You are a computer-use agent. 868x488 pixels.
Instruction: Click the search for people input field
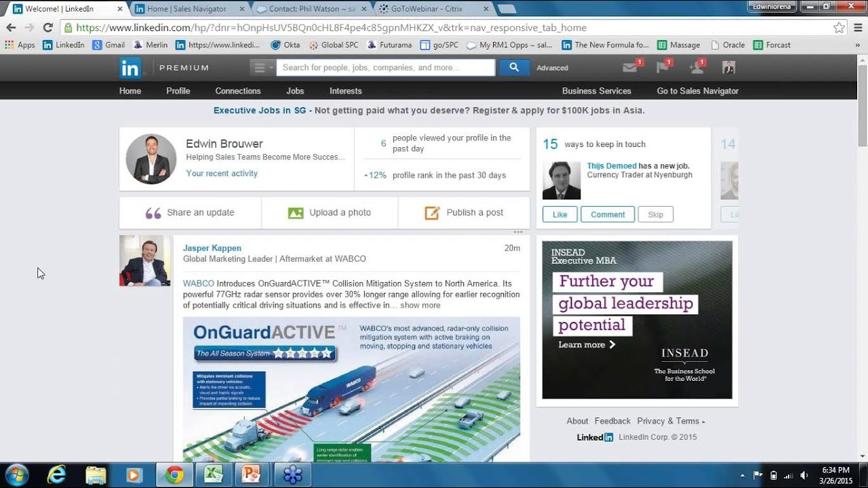click(385, 68)
